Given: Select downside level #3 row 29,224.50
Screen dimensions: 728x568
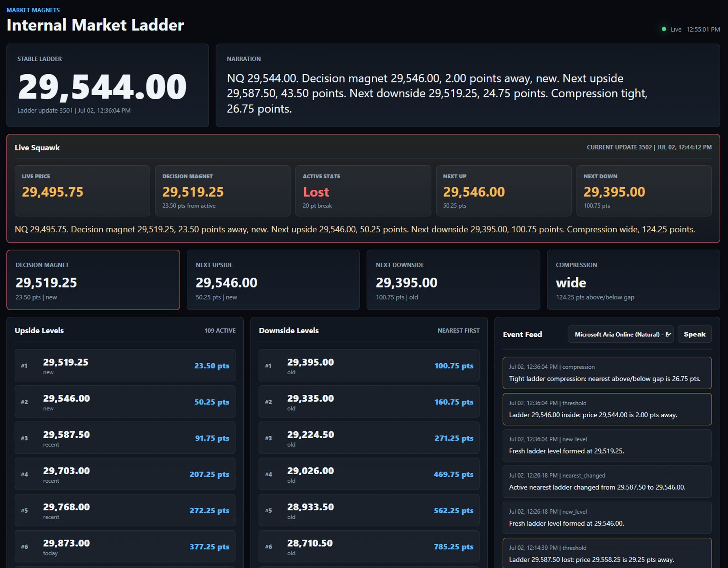Looking at the screenshot, I should click(x=369, y=438).
